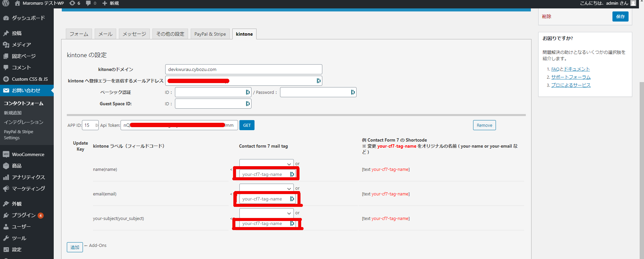Open the ダッシュボード sidebar menu

pos(27,18)
